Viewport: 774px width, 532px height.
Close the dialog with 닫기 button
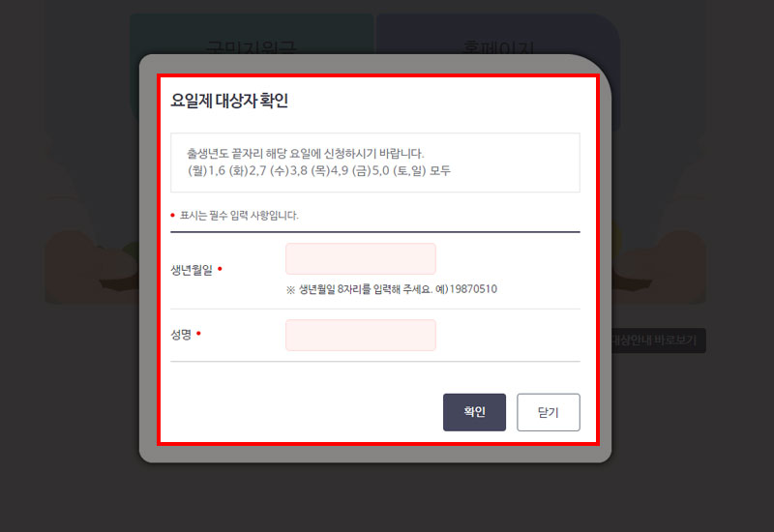[549, 412]
